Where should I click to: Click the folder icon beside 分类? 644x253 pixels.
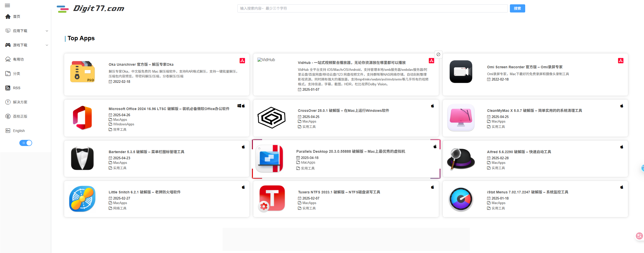(8, 74)
